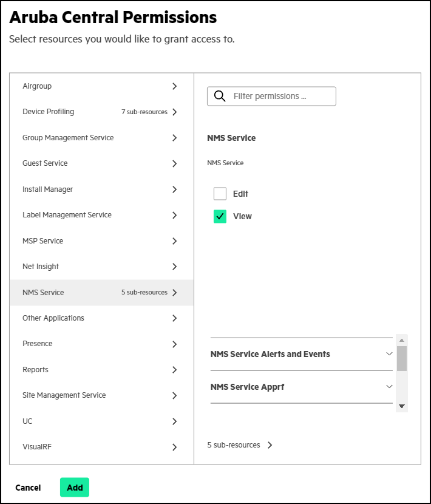This screenshot has height=504, width=431.
Task: Click the chevron arrow beside Airgroup
Action: pos(175,86)
